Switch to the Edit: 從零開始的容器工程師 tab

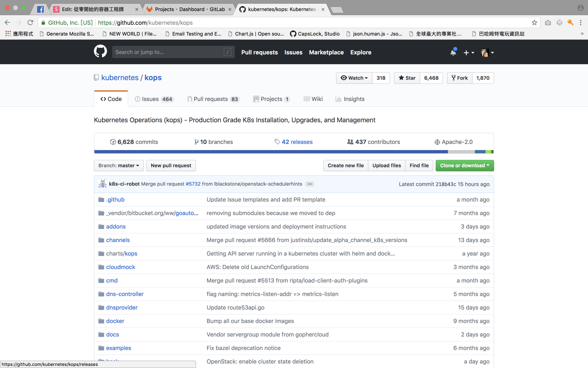[x=93, y=9]
